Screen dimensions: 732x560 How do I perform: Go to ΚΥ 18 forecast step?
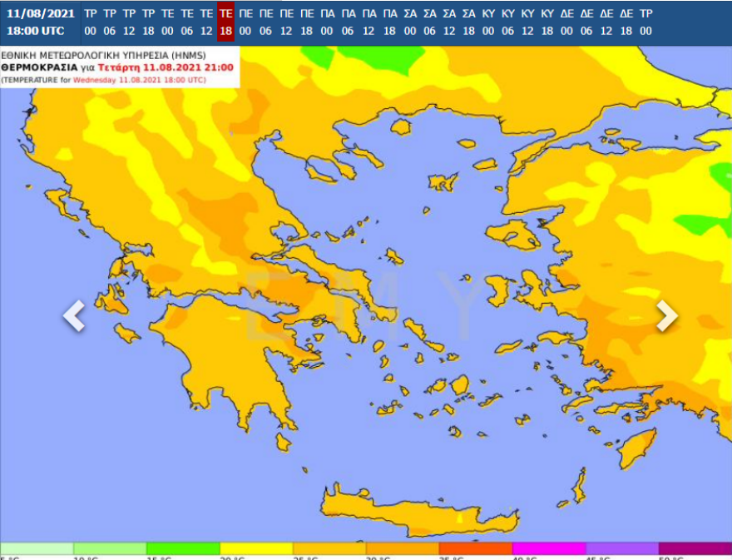tap(547, 22)
